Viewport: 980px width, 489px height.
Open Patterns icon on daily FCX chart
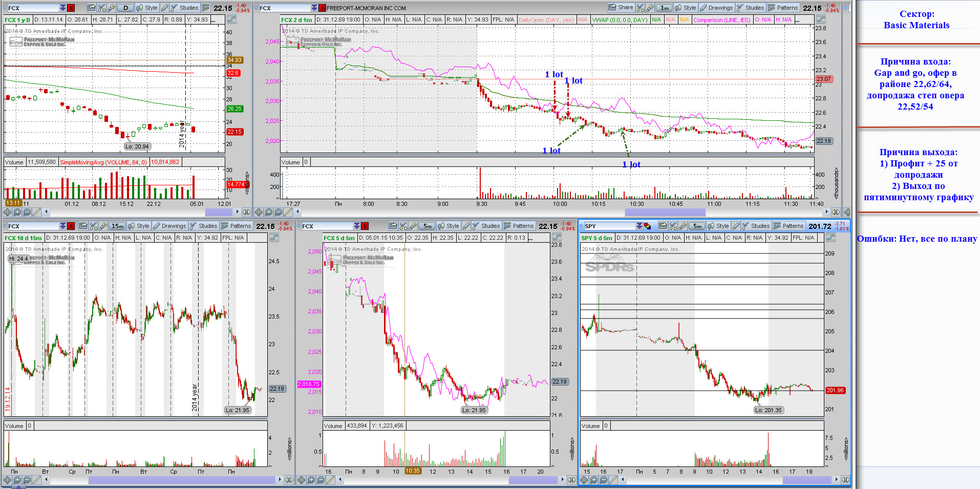click(205, 8)
